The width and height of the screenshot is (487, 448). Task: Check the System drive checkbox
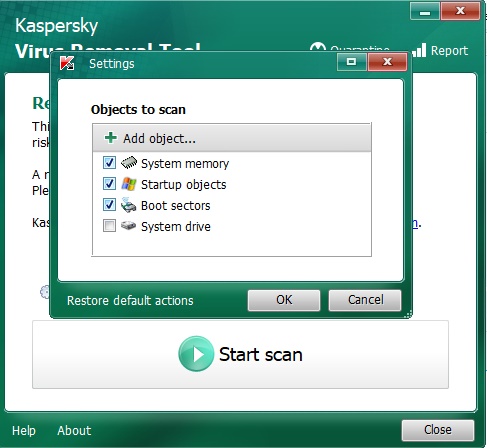109,226
